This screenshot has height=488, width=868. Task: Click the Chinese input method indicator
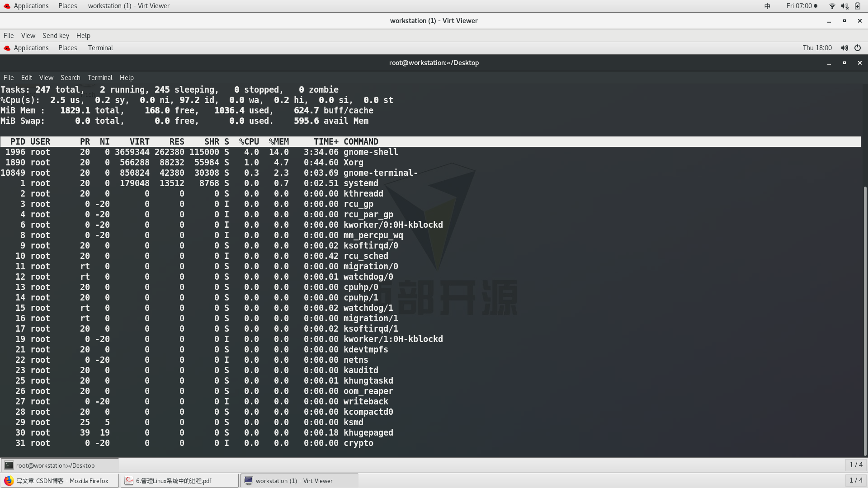coord(767,6)
